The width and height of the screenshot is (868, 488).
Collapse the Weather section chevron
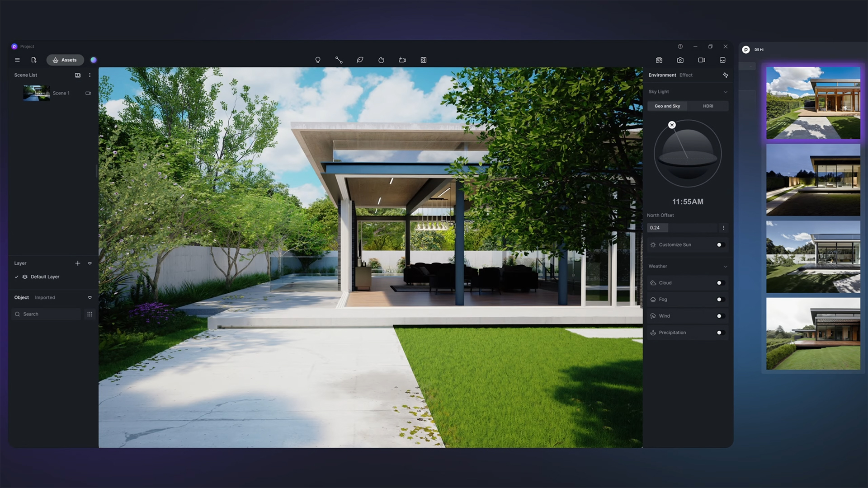[x=725, y=267]
